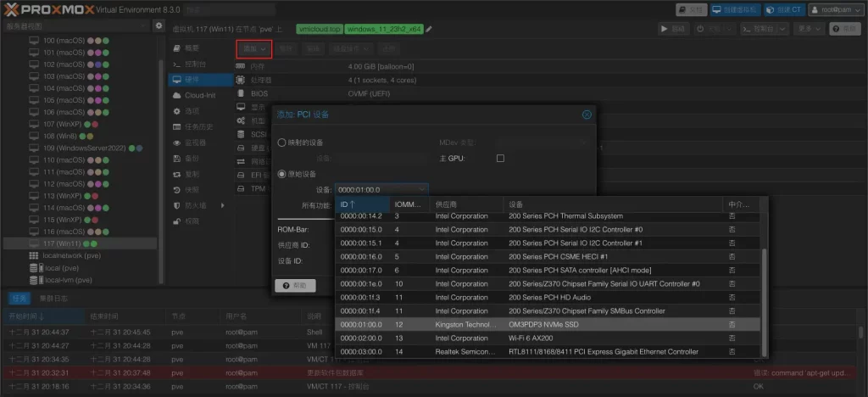Open the 控制台 console toolbar button
This screenshot has width=868, height=397.
click(759, 28)
